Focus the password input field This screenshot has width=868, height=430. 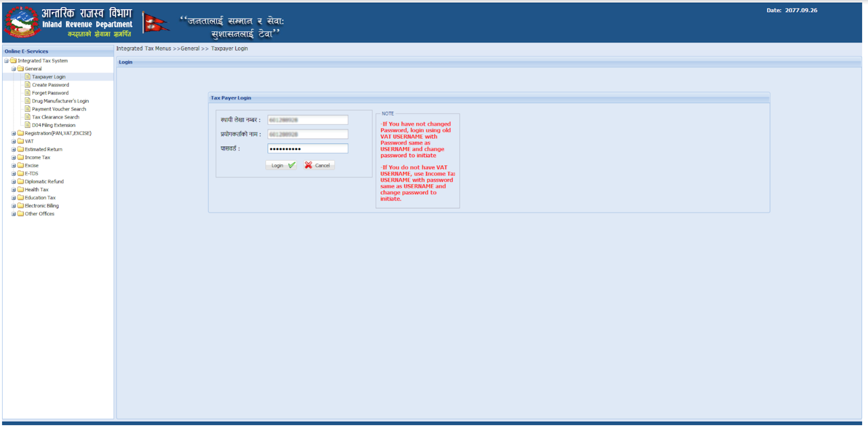tap(308, 149)
